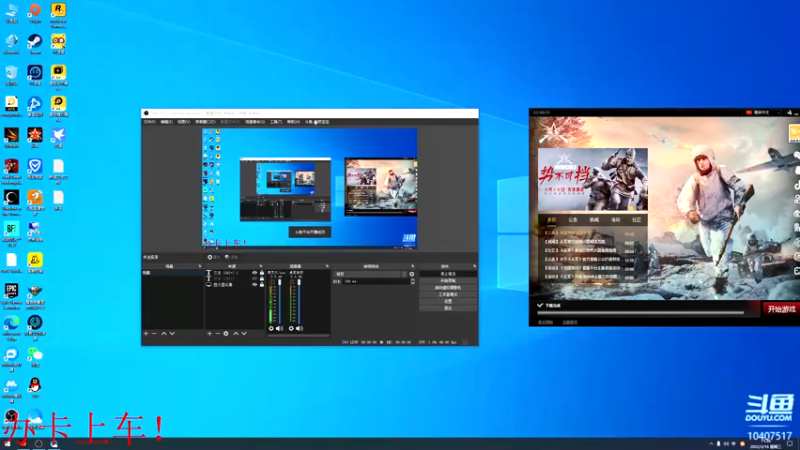This screenshot has height=450, width=800.
Task: Click stop streaming button in OBS controls
Action: [x=448, y=274]
